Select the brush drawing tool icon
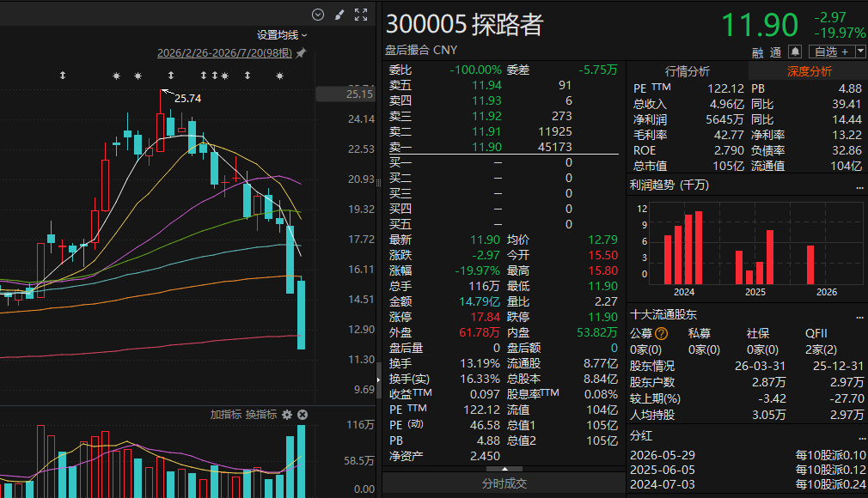 tap(339, 15)
